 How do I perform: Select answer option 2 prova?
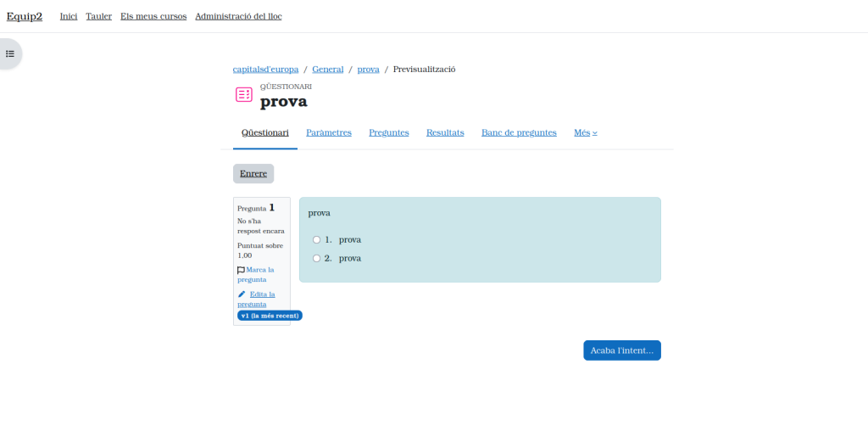click(317, 258)
